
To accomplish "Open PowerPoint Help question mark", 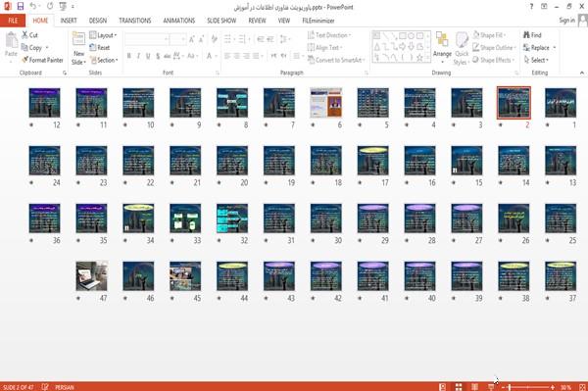I will 531,7.
